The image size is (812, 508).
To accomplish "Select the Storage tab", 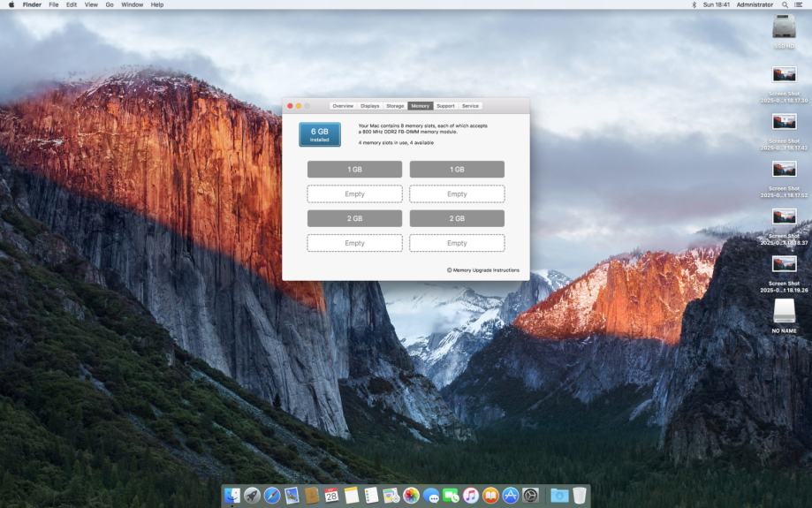I will click(395, 106).
